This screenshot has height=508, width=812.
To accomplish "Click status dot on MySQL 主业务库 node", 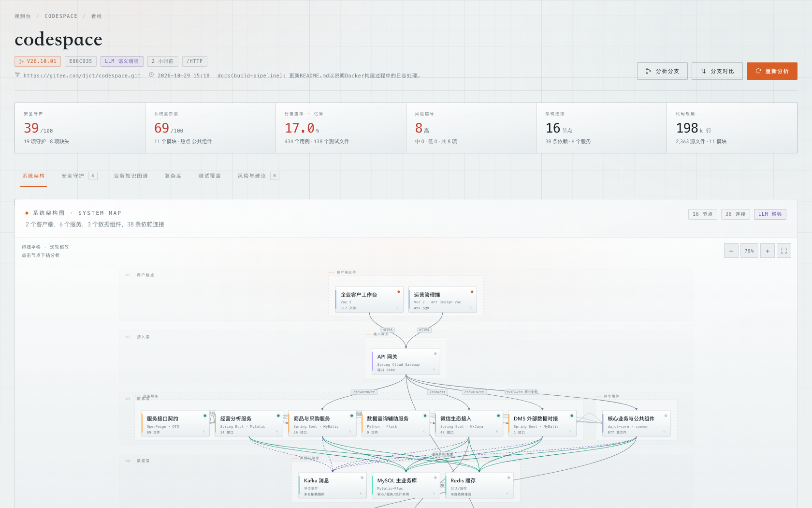I will click(435, 478).
